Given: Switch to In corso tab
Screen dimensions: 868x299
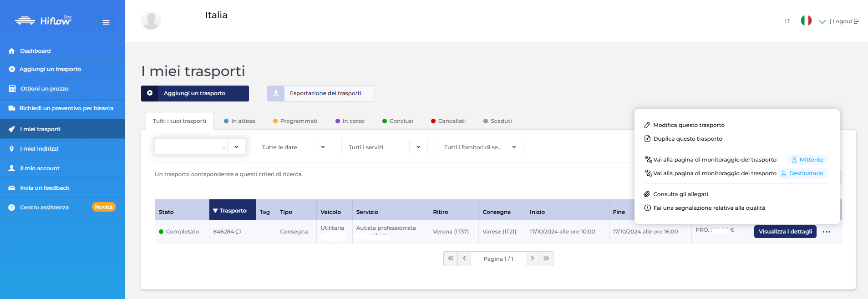Looking at the screenshot, I should coord(350,121).
